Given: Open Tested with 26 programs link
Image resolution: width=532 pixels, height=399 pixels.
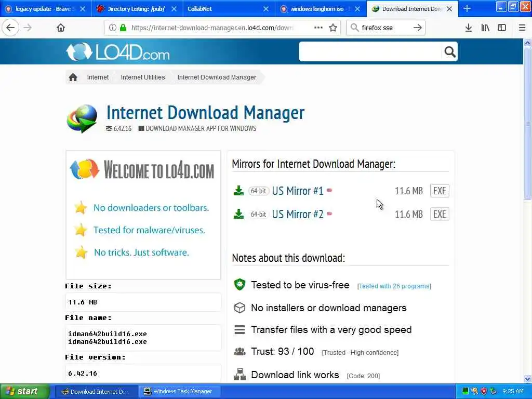Looking at the screenshot, I should (x=394, y=286).
